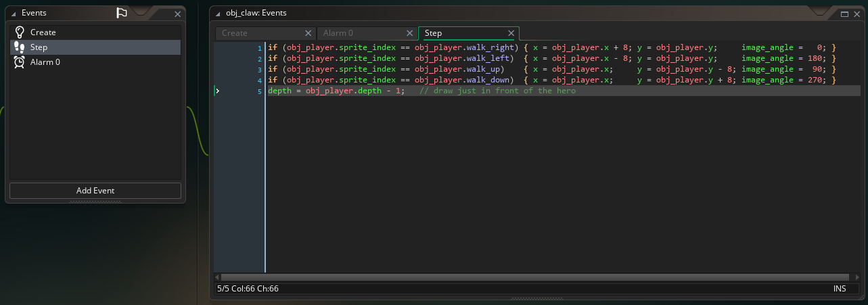Select the Create event lightbulb icon

click(x=20, y=32)
